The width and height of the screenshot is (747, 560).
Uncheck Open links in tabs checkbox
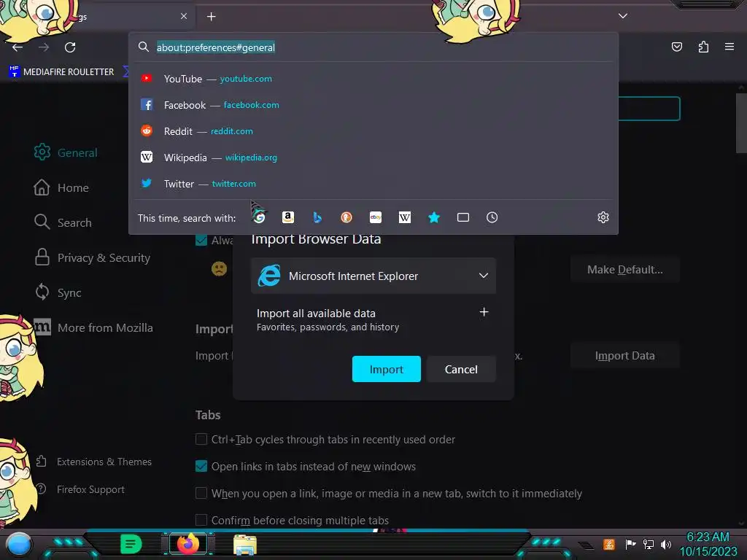(201, 466)
